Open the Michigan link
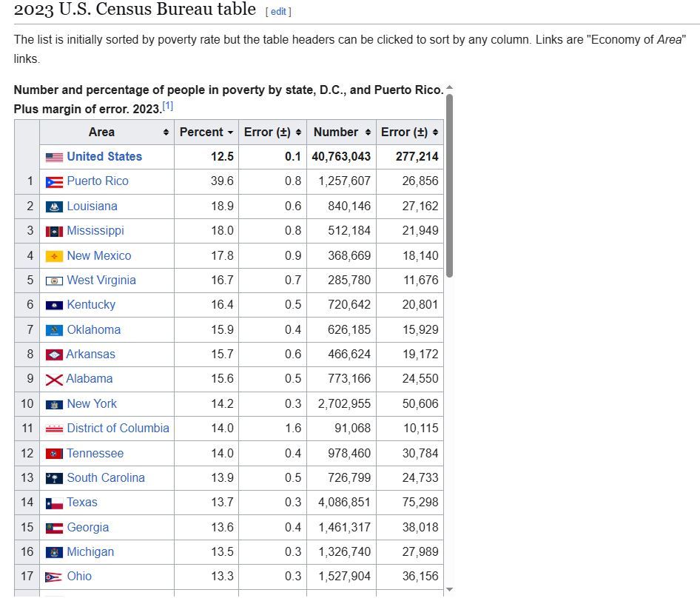 click(x=90, y=552)
